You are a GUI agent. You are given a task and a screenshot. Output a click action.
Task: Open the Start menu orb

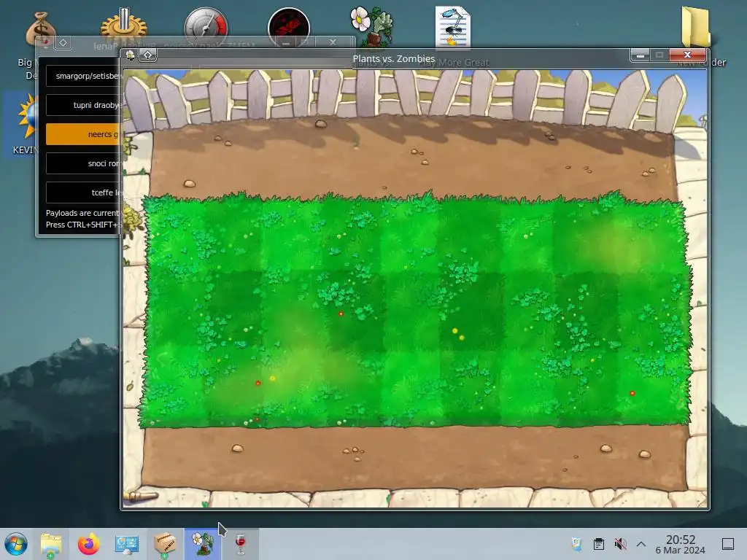[16, 544]
